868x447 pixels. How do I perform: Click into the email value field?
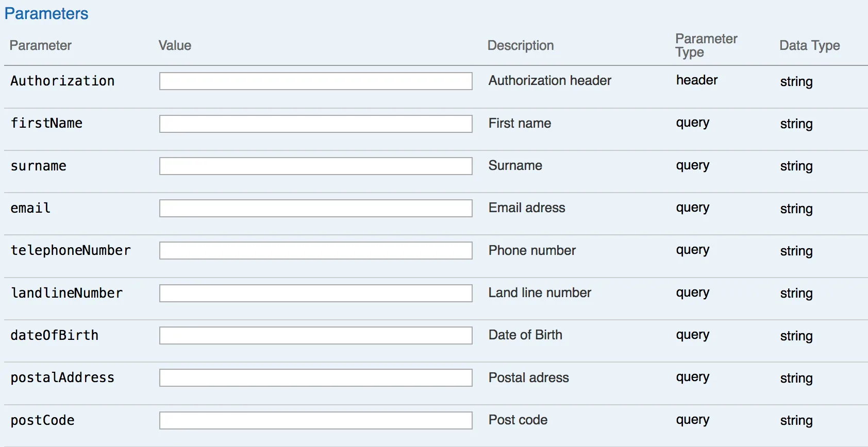(x=315, y=209)
